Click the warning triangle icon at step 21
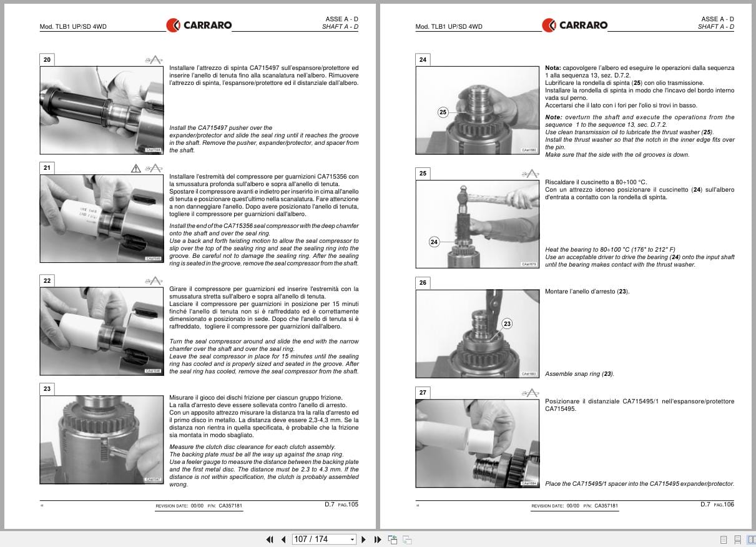Image resolution: width=756 pixels, height=547 pixels. click(136, 168)
